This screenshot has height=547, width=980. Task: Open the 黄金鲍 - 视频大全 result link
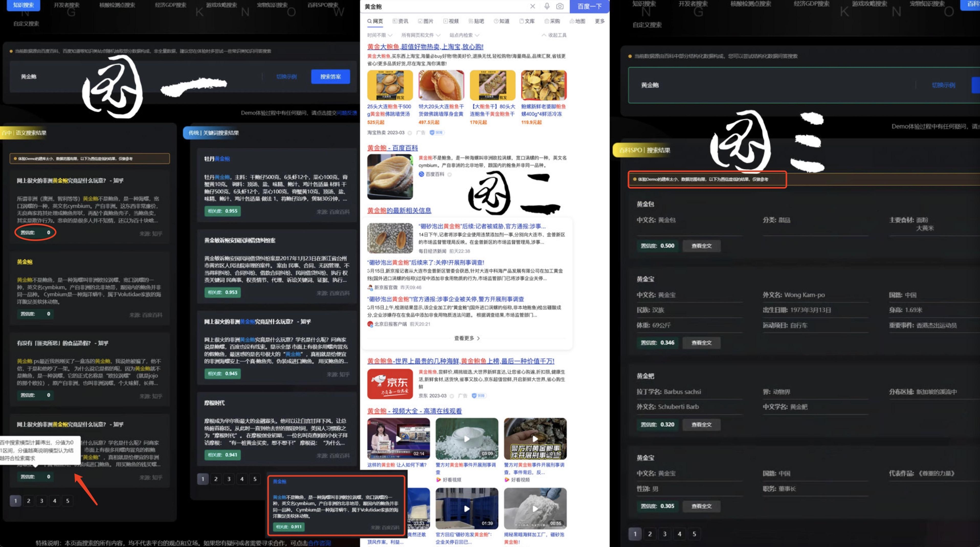point(414,411)
